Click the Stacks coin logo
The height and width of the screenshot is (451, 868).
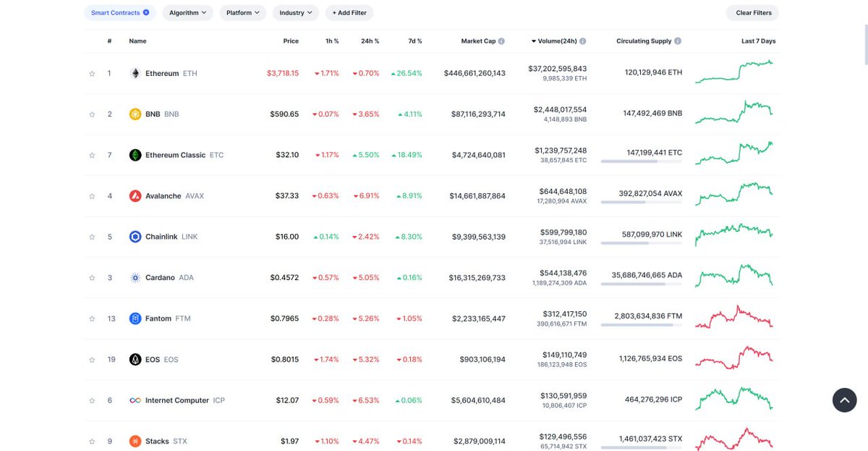[x=135, y=441]
